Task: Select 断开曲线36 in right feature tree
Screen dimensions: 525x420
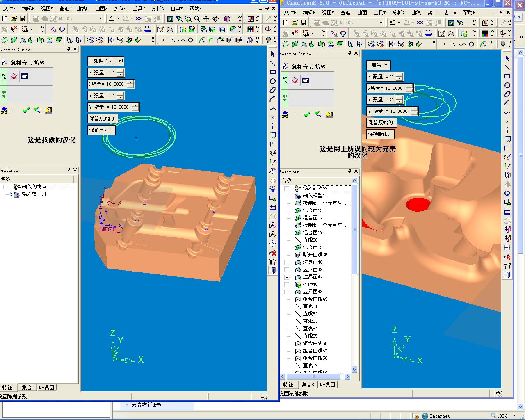Action: [315, 255]
